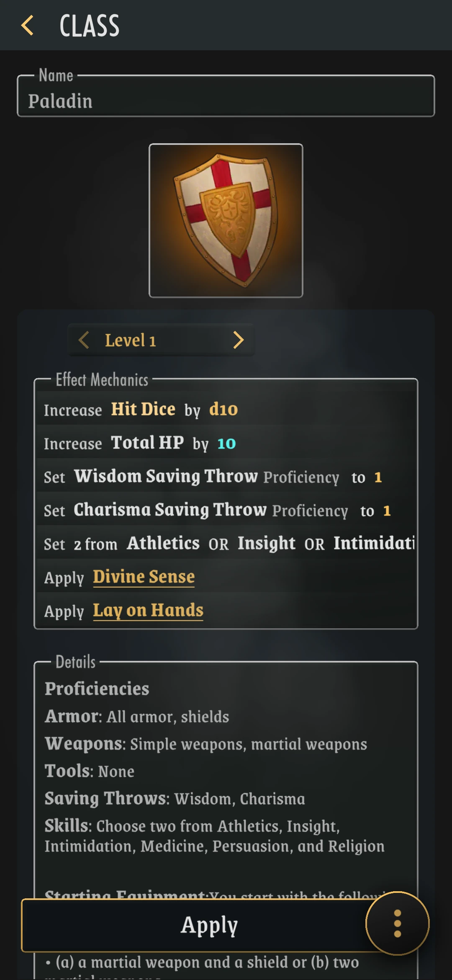Click the Total HP value 10
The width and height of the screenshot is (452, 980).
tap(226, 444)
